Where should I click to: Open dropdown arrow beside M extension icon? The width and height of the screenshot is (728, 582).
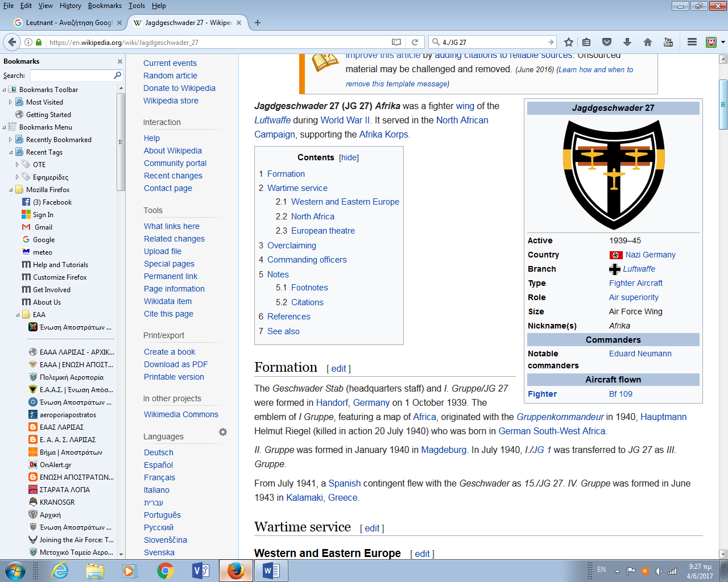coord(723,42)
